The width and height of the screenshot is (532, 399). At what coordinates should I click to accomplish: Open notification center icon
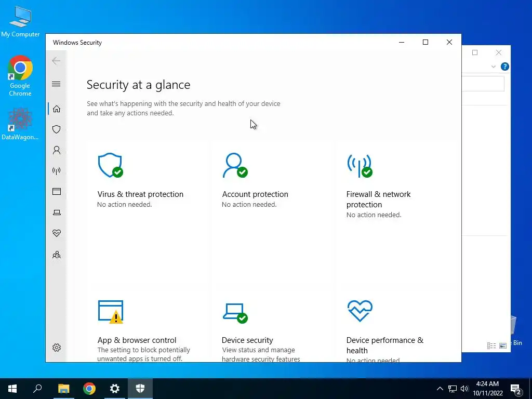click(x=516, y=389)
